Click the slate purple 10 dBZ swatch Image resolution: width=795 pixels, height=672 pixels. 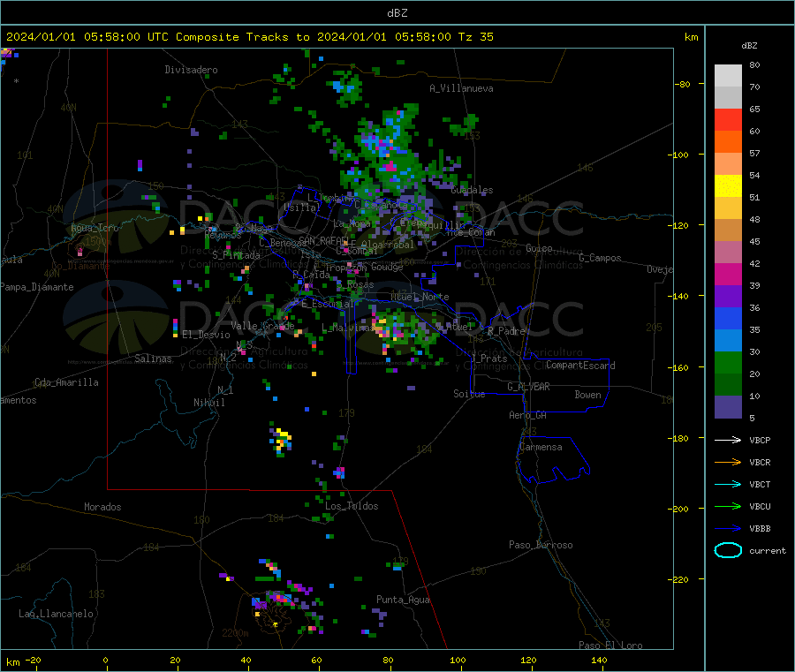[728, 407]
